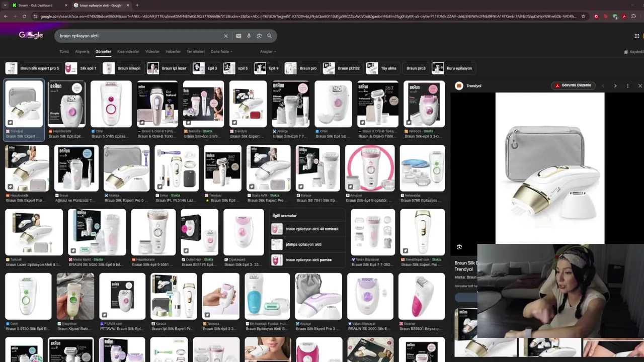The width and height of the screenshot is (644, 362).
Task: Go back to previous page
Action: click(6, 16)
